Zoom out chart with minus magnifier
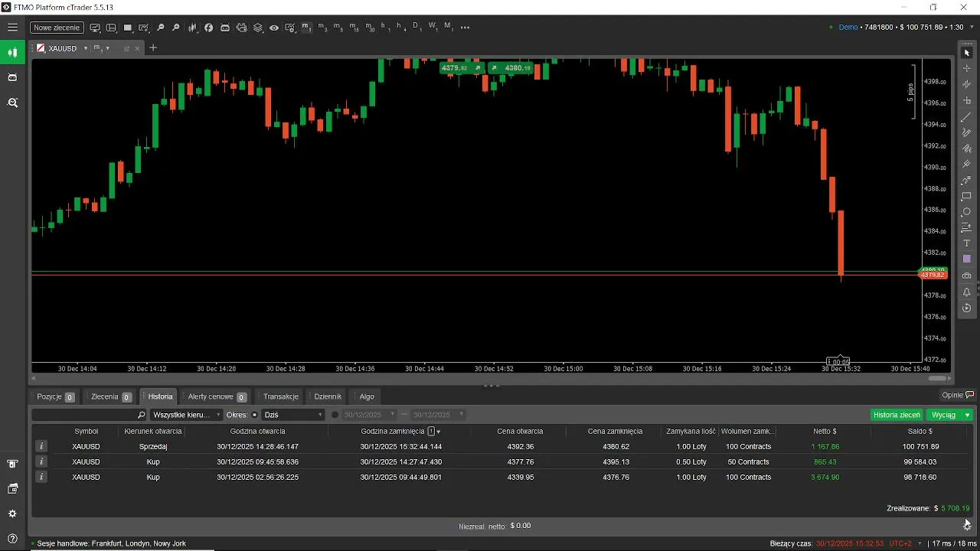The image size is (980, 551). click(160, 28)
